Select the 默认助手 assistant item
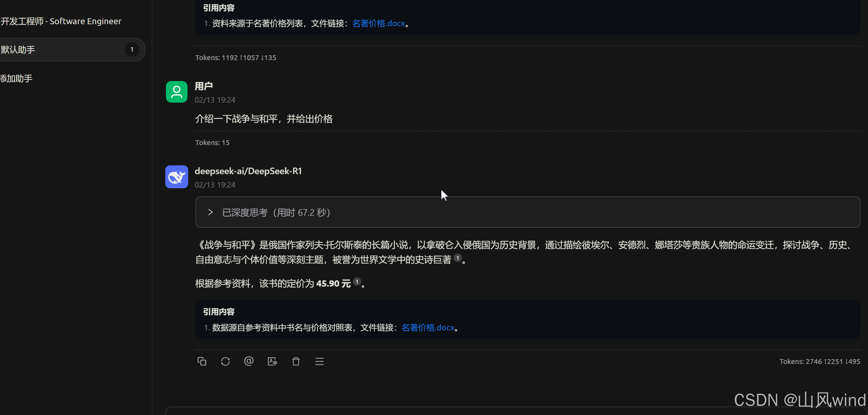The width and height of the screenshot is (868, 415). click(x=72, y=50)
